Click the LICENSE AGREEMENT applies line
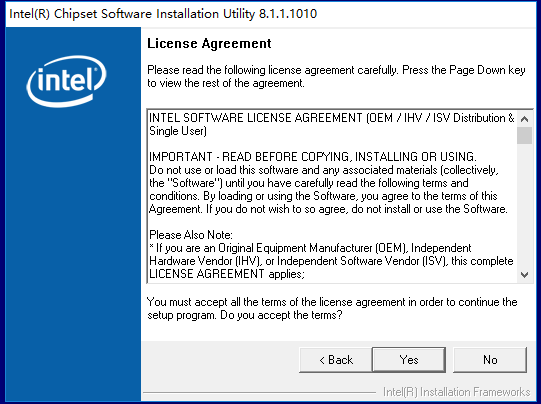Screen dimensions: 541x404 coord(227,274)
